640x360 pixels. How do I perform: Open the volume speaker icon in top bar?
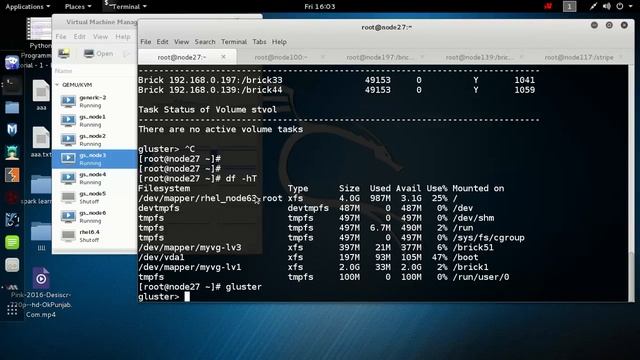(x=607, y=6)
